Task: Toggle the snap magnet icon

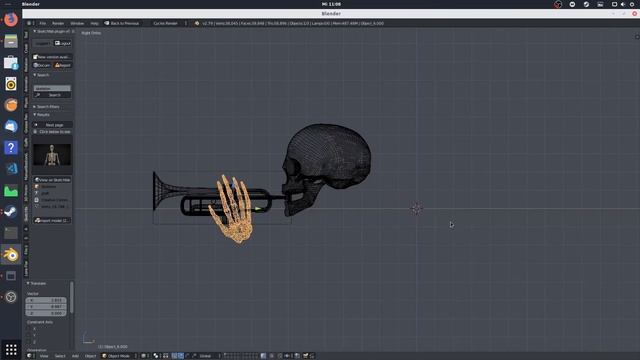Action: pyautogui.click(x=280, y=356)
